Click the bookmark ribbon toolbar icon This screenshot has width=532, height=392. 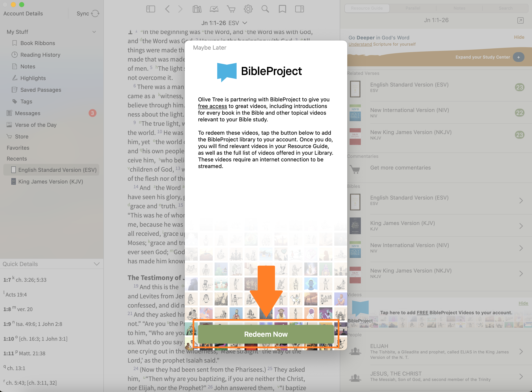point(282,9)
